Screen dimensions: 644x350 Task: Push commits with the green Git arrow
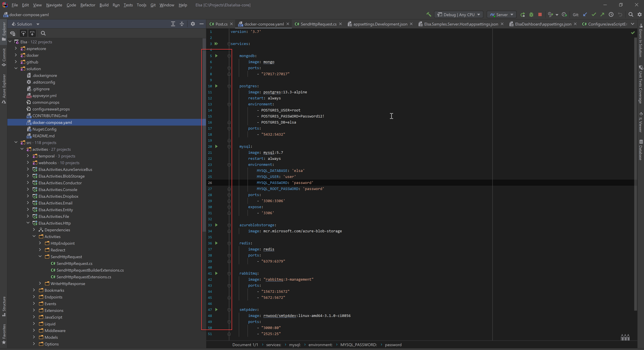(603, 14)
